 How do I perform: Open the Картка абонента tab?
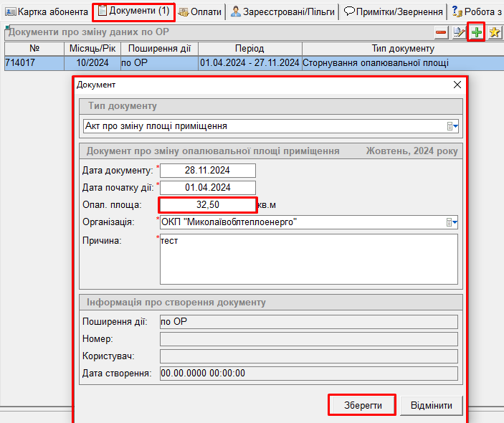[46, 11]
